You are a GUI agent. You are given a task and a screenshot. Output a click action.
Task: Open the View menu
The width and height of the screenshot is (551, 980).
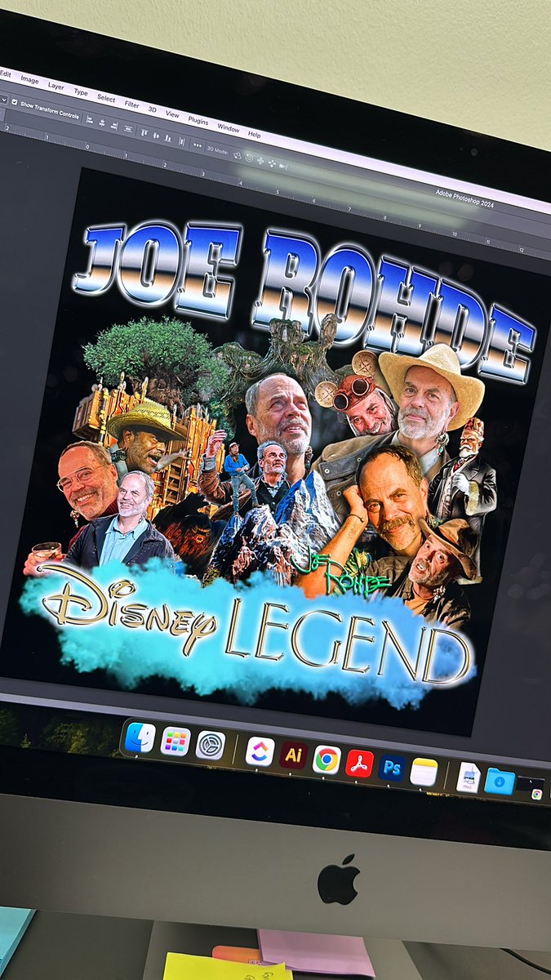(x=172, y=114)
